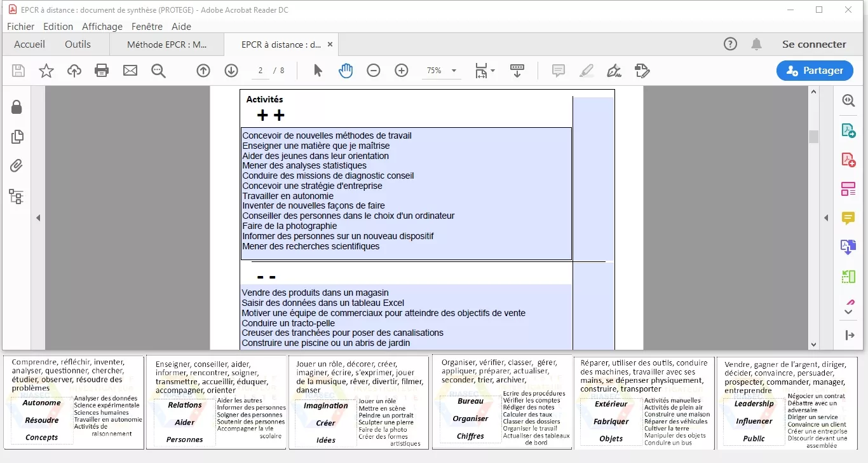Go to the next page arrow
The height and width of the screenshot is (463, 868).
tap(231, 71)
